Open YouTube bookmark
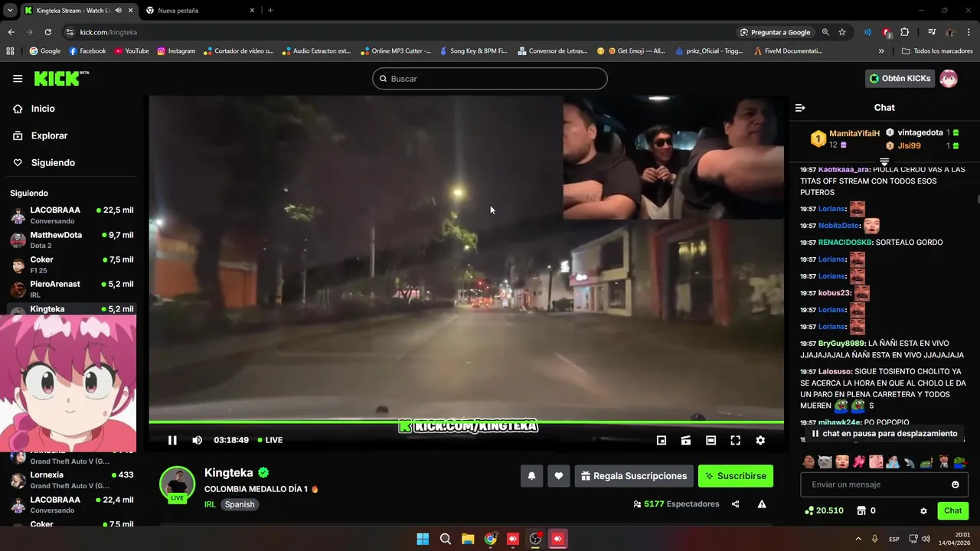The image size is (980, 551). (132, 51)
